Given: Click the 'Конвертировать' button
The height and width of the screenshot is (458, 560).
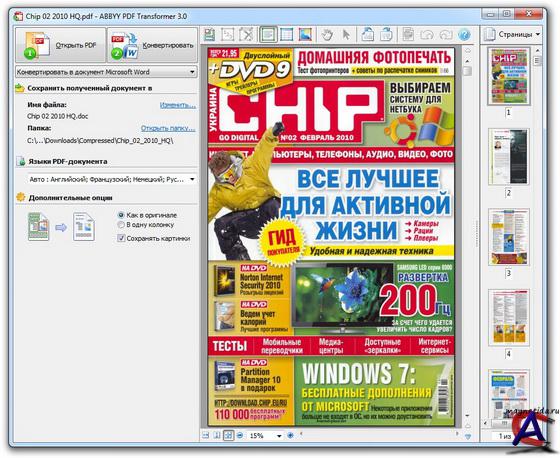Looking at the screenshot, I should pos(152,45).
